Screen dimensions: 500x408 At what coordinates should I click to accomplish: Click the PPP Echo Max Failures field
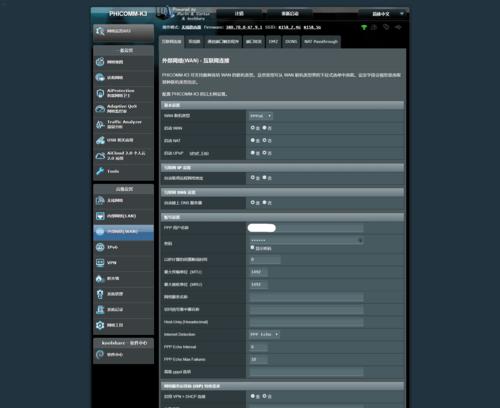tap(258, 359)
